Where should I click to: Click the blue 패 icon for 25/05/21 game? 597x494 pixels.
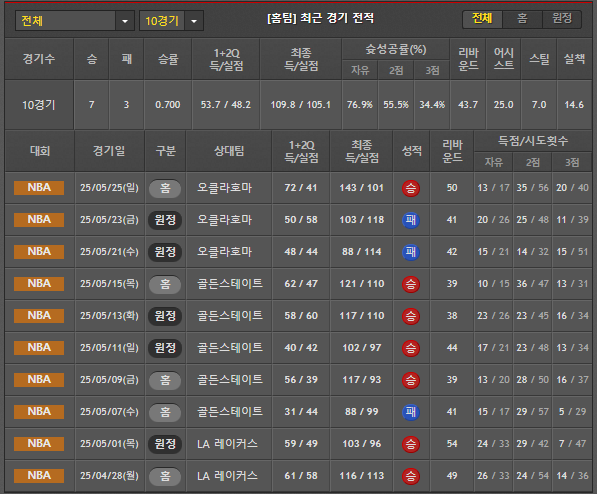pyautogui.click(x=411, y=252)
